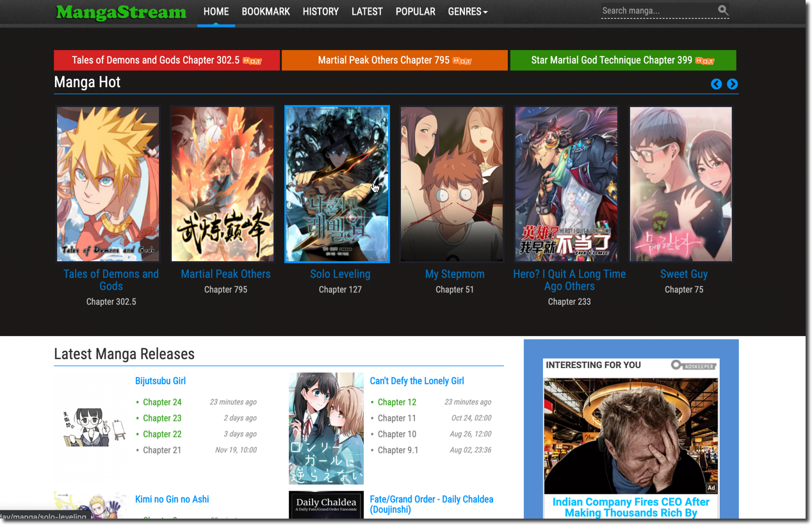Open the Bookmark nav item
The height and width of the screenshot is (525, 812).
tap(266, 12)
